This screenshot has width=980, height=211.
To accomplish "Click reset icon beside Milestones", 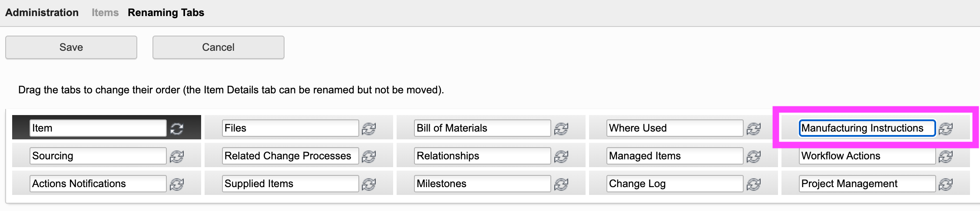I will pyautogui.click(x=561, y=184).
